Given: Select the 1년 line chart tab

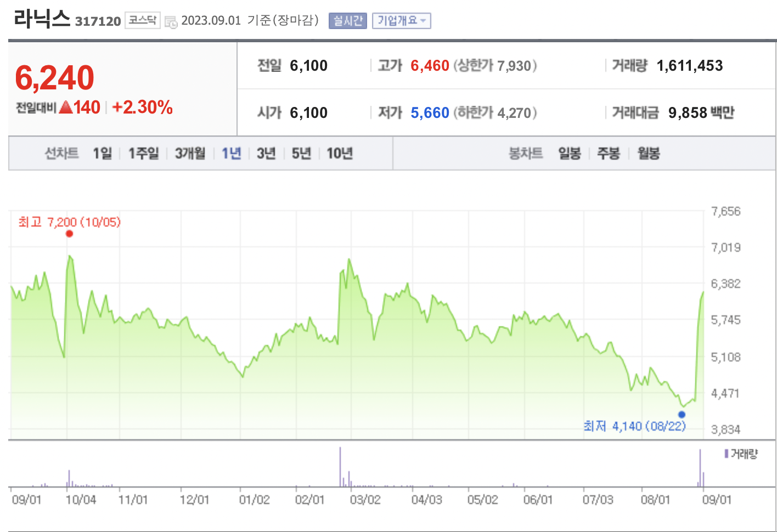Looking at the screenshot, I should click(231, 153).
